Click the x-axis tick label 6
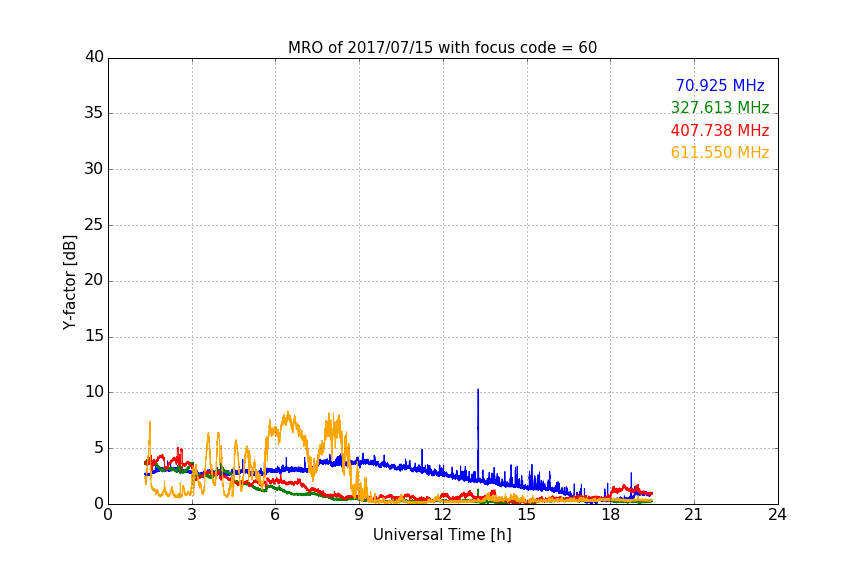The image size is (864, 576). pyautogui.click(x=276, y=515)
